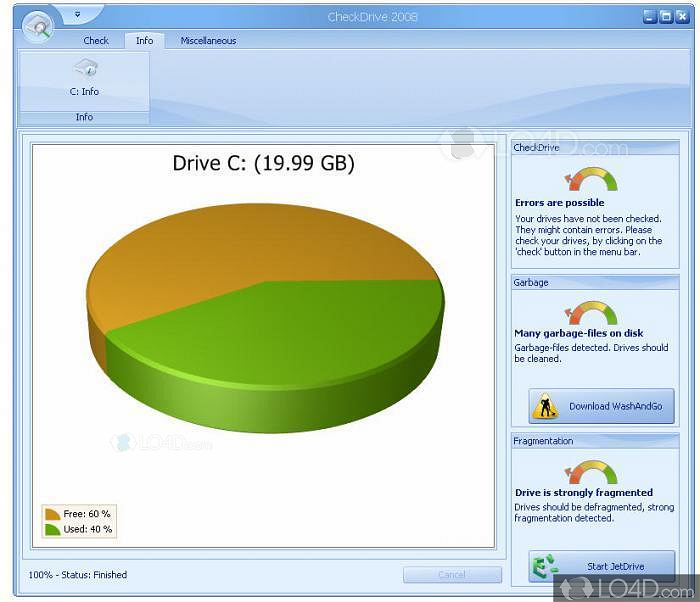Viewport: 700px width, 602px height.
Task: Click the C: Info label
Action: (84, 92)
